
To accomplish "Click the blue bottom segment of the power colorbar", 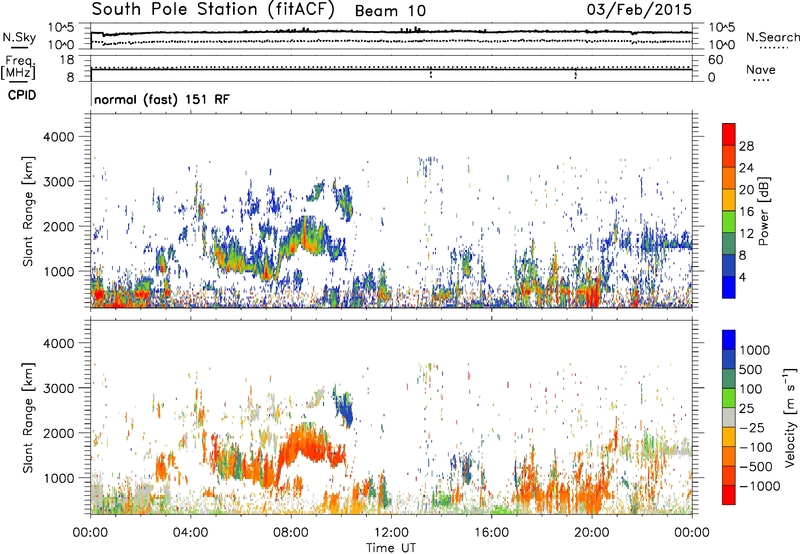I will (729, 287).
